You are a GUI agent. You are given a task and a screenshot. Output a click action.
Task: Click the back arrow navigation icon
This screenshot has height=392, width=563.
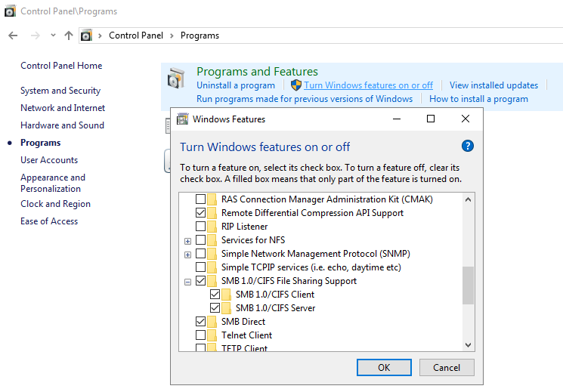click(x=13, y=35)
